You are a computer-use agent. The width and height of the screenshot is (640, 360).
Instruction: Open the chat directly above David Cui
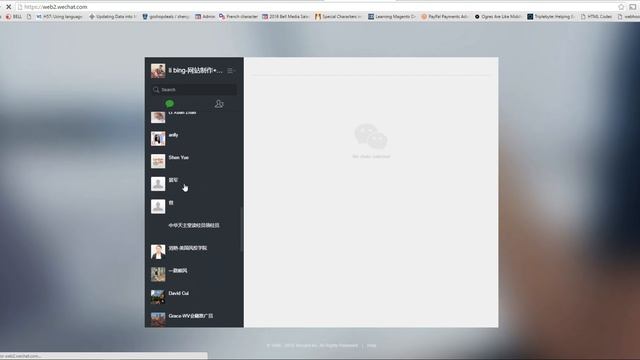(194, 274)
